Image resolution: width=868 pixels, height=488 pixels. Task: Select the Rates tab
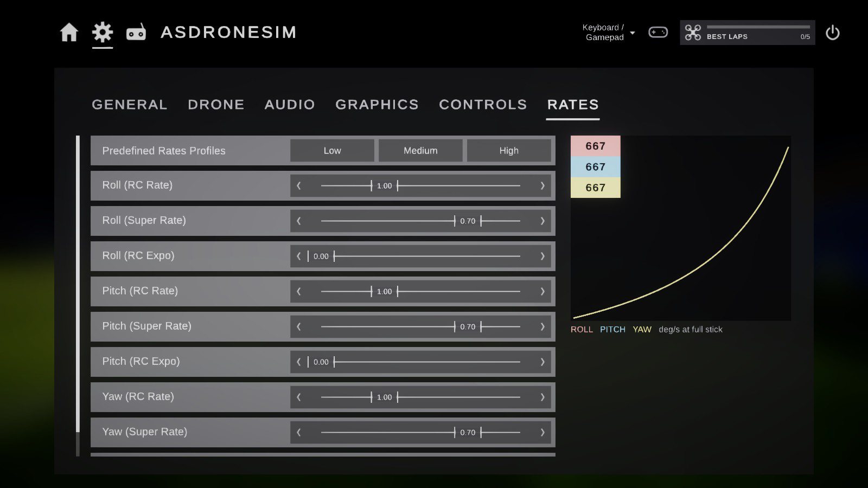click(573, 105)
